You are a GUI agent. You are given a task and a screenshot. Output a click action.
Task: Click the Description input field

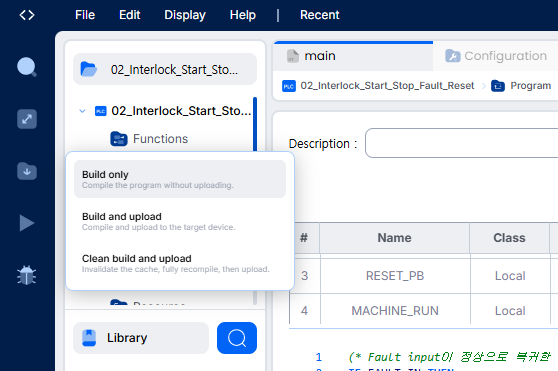click(x=462, y=143)
